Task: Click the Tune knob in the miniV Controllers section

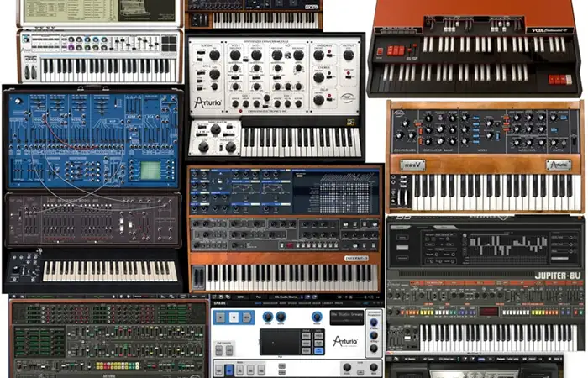Action: (405, 123)
